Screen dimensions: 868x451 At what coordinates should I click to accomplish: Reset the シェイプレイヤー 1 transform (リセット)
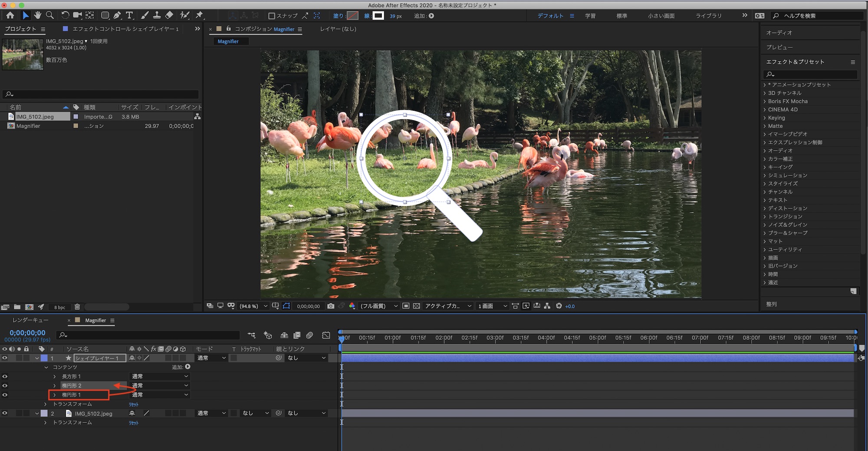click(x=134, y=404)
